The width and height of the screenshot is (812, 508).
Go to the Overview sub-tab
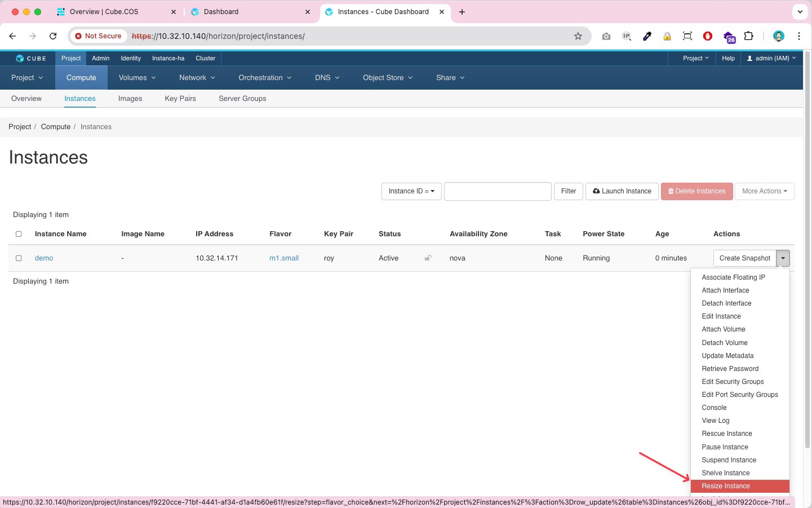point(26,99)
